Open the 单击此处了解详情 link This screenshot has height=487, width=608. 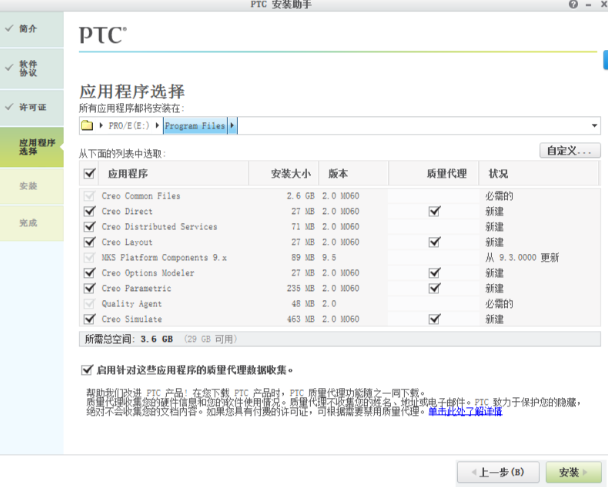465,411
